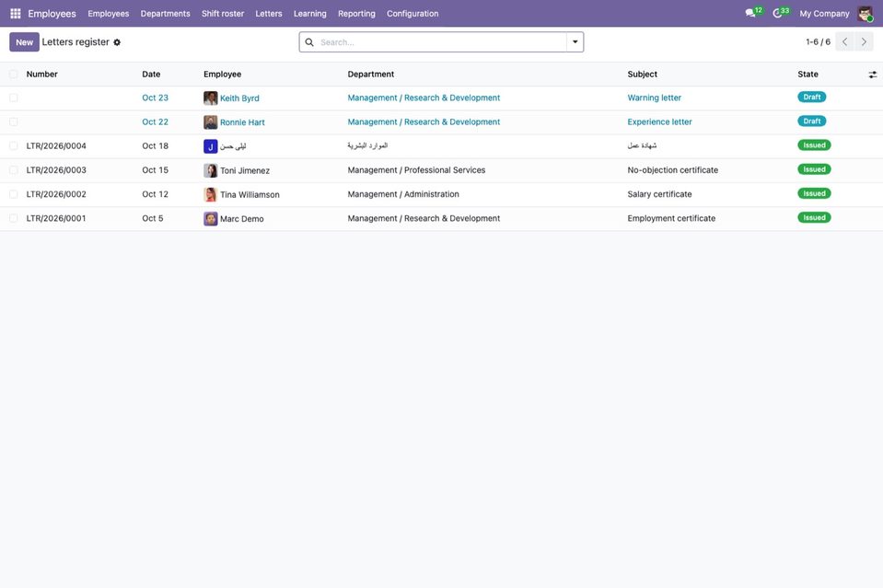Tick the select-all header checkbox
Screen dimensions: 883x588
(x=14, y=75)
